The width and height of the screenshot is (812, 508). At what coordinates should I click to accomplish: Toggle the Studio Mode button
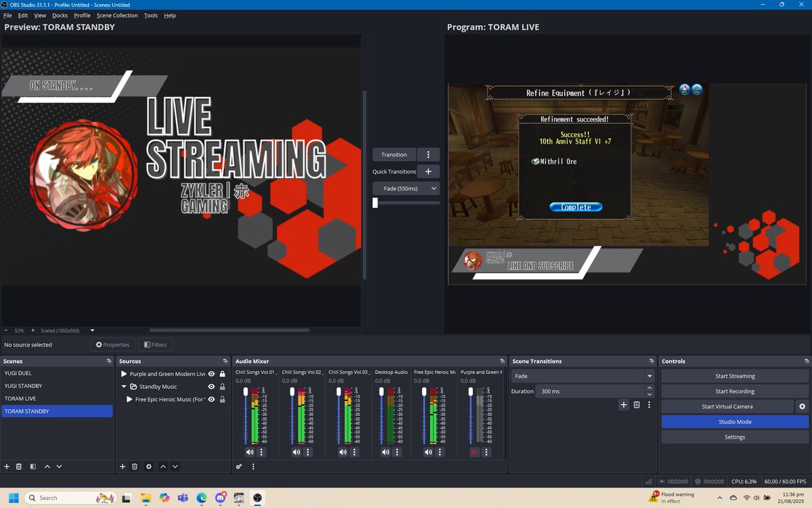pyautogui.click(x=735, y=422)
